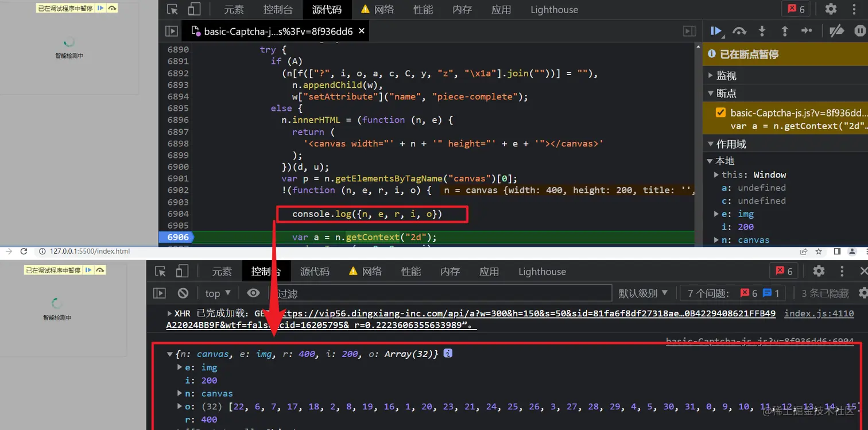This screenshot has height=430, width=868.
Task: Expand 'this: Window' in scope
Action: (716, 175)
